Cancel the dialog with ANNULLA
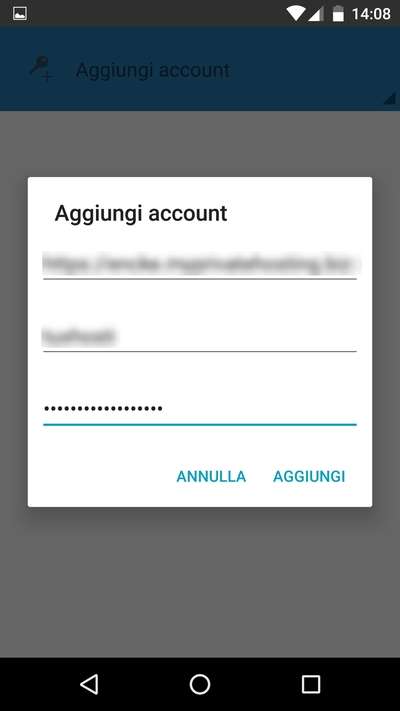The width and height of the screenshot is (400, 711). tap(211, 476)
